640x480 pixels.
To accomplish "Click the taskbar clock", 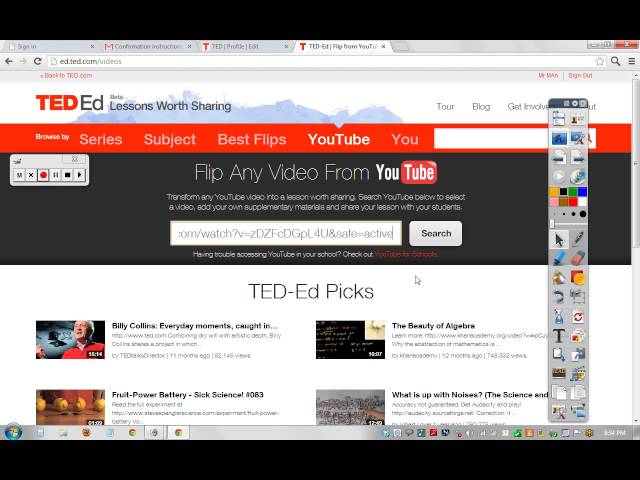I will click(x=614, y=433).
